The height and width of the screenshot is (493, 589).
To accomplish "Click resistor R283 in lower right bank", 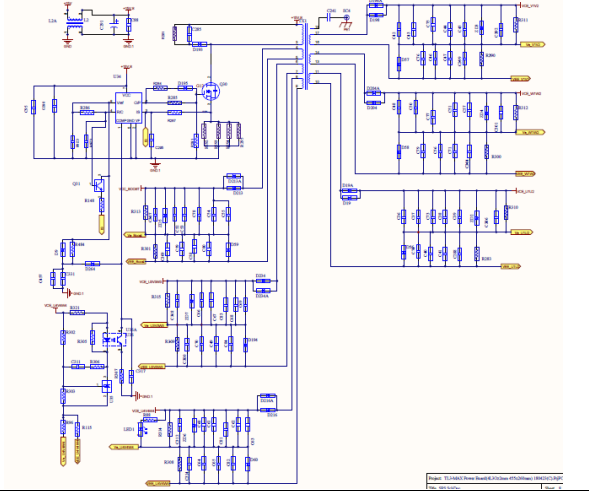I will click(x=477, y=254).
